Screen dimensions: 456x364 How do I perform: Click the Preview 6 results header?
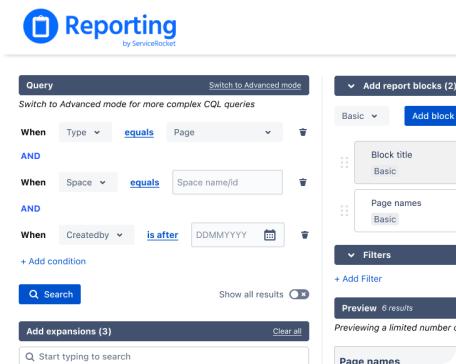coord(395,308)
